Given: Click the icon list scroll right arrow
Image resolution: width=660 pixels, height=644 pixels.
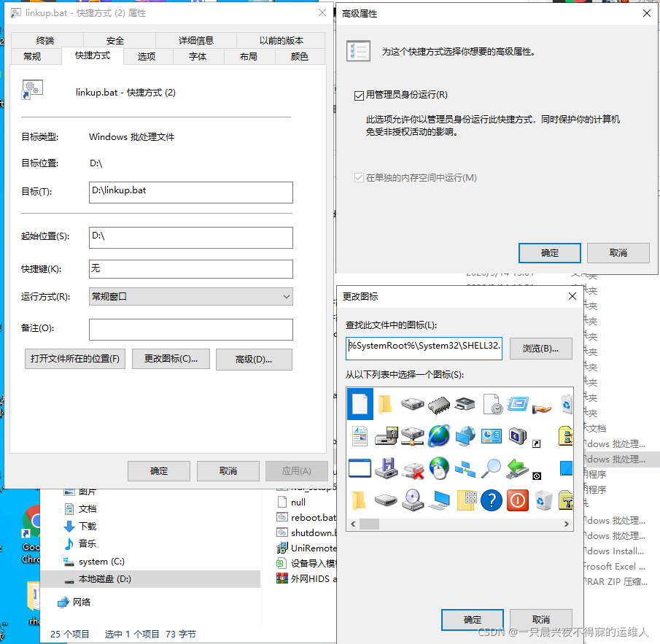Looking at the screenshot, I should coord(567,524).
